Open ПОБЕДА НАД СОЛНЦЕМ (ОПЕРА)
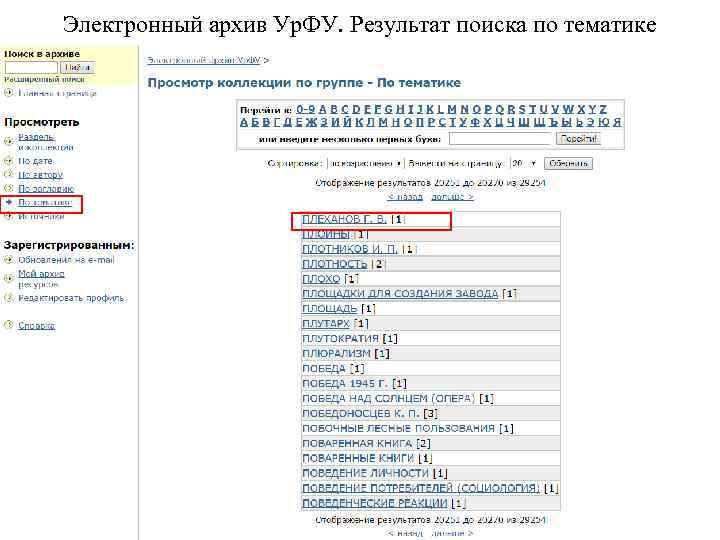720x540 pixels. pos(388,399)
